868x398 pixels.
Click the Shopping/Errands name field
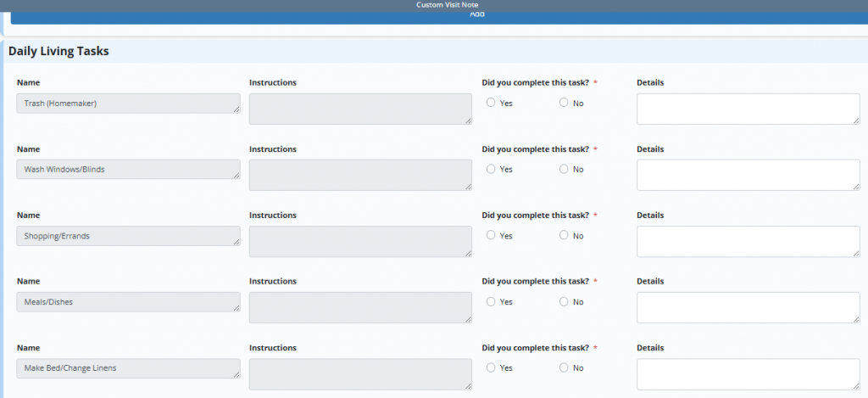(128, 236)
